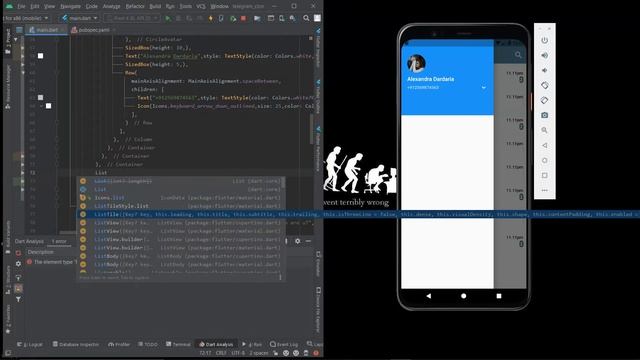This screenshot has width=640, height=360.
Task: Tap the phone navigation back button
Action: (x=429, y=296)
